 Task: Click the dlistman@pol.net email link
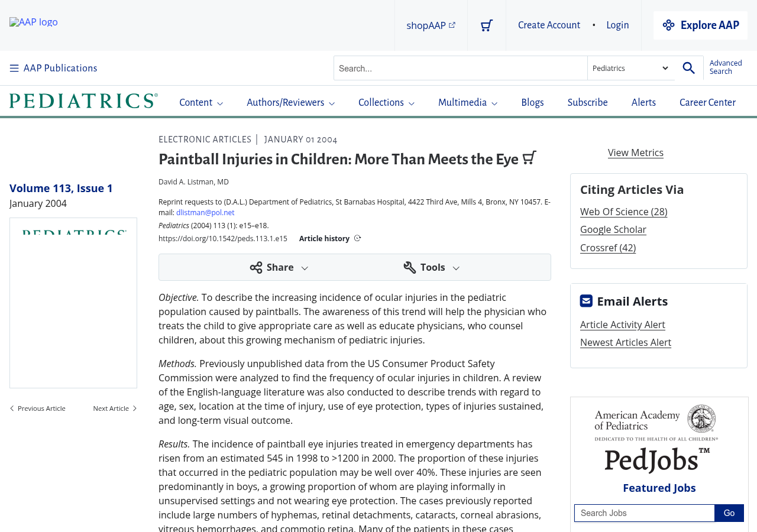click(x=205, y=213)
